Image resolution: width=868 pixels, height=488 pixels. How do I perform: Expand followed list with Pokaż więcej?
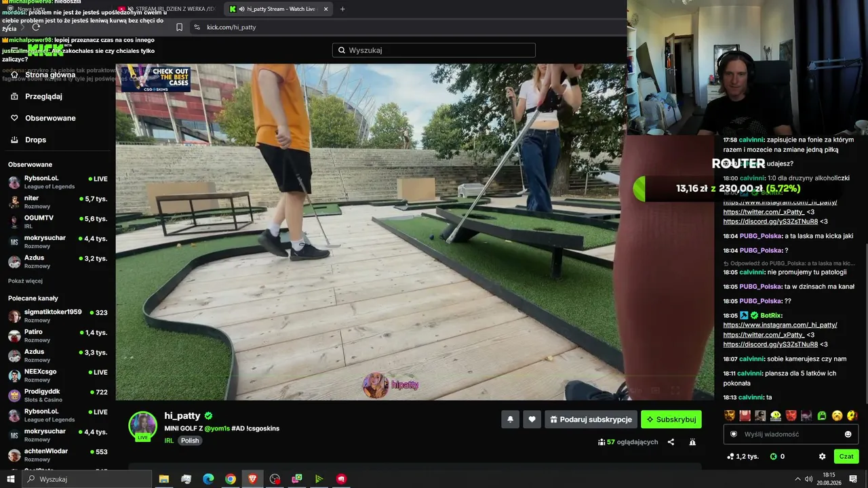[25, 281]
